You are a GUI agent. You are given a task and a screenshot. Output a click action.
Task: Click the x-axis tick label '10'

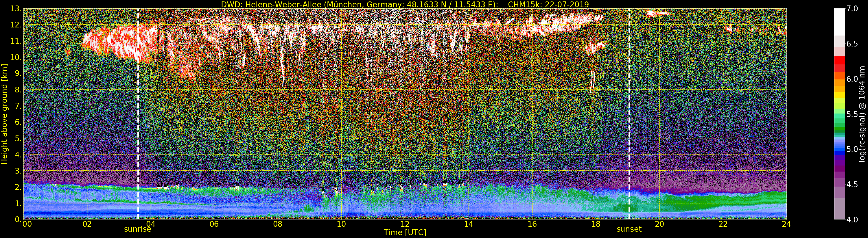coord(341,224)
